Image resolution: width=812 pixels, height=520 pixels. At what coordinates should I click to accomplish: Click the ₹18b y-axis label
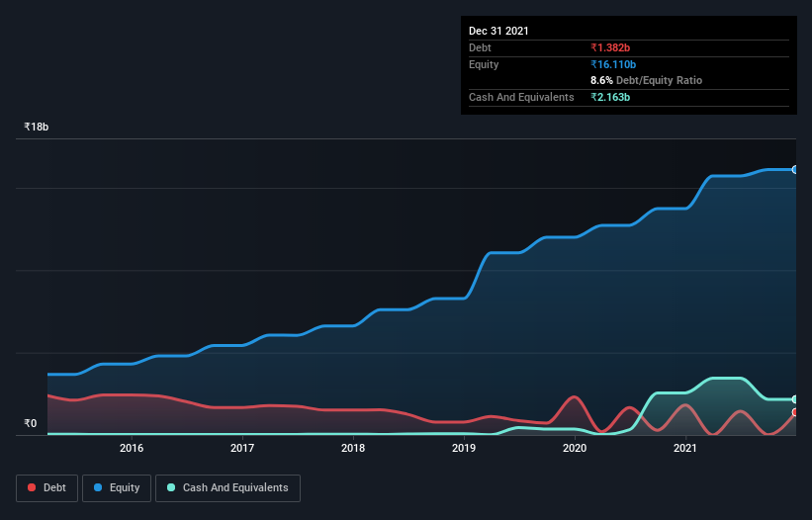(37, 127)
